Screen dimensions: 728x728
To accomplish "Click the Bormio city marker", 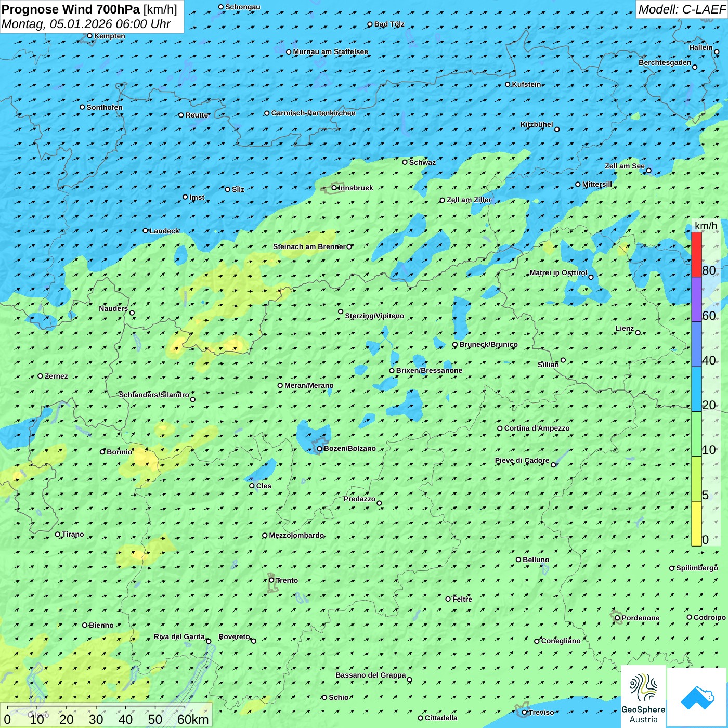I will 102,452.
